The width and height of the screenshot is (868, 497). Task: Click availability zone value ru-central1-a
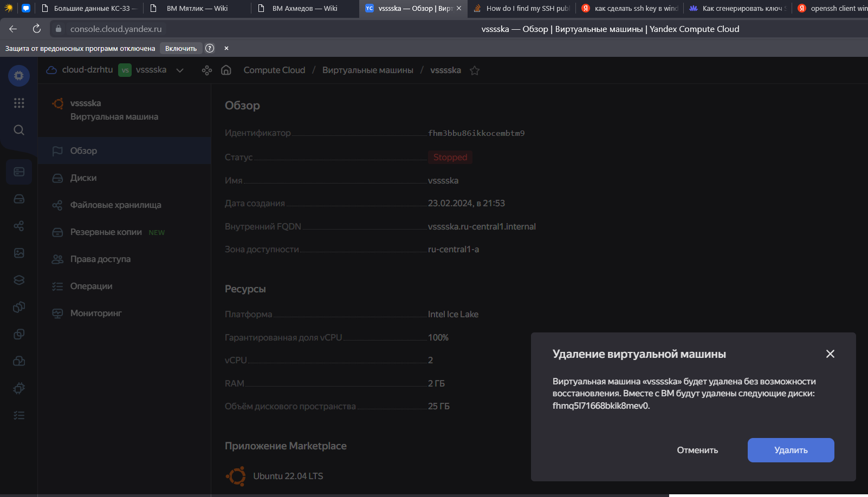coord(454,249)
